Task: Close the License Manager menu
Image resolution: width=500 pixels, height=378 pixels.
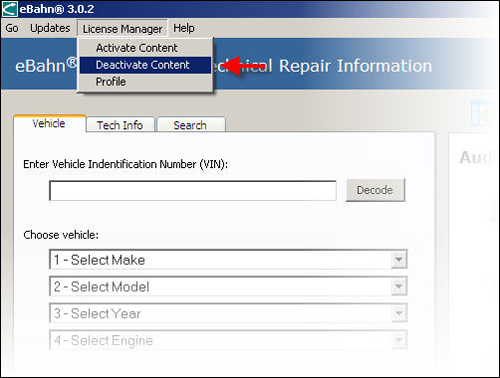Action: pos(122,29)
